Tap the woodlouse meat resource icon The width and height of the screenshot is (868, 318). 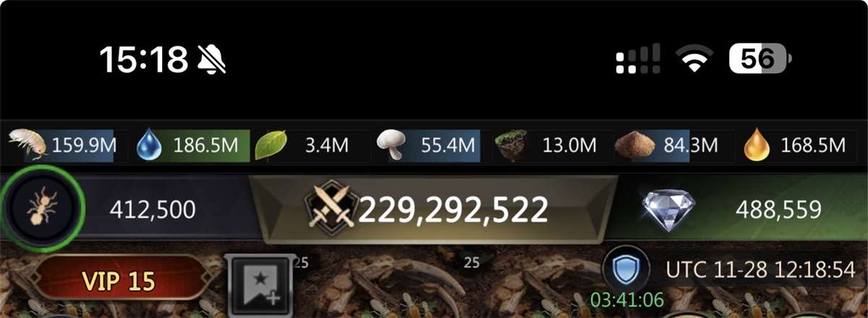point(27,144)
